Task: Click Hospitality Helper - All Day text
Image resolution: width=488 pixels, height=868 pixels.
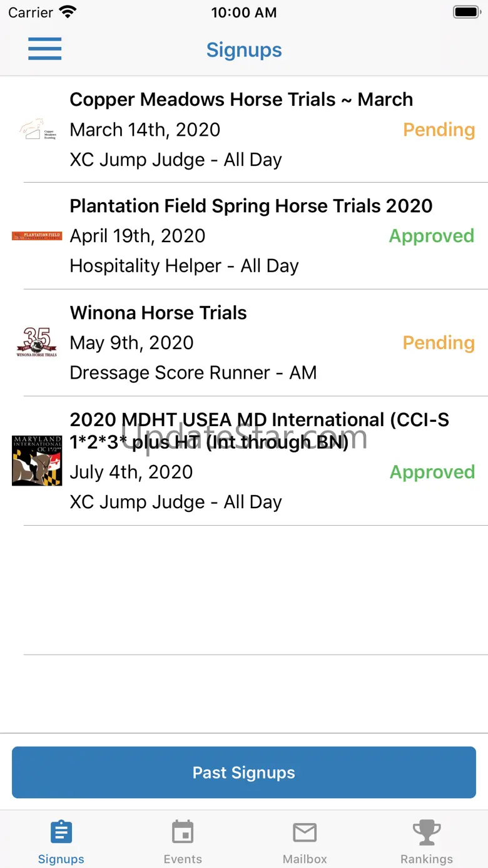Action: 184,266
